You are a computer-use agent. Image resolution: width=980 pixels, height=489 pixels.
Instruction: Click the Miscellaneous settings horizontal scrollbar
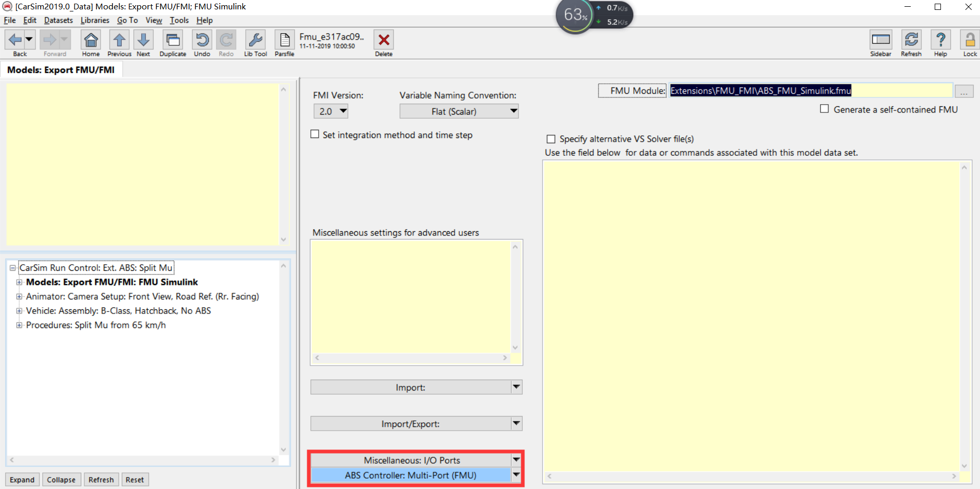pos(411,358)
